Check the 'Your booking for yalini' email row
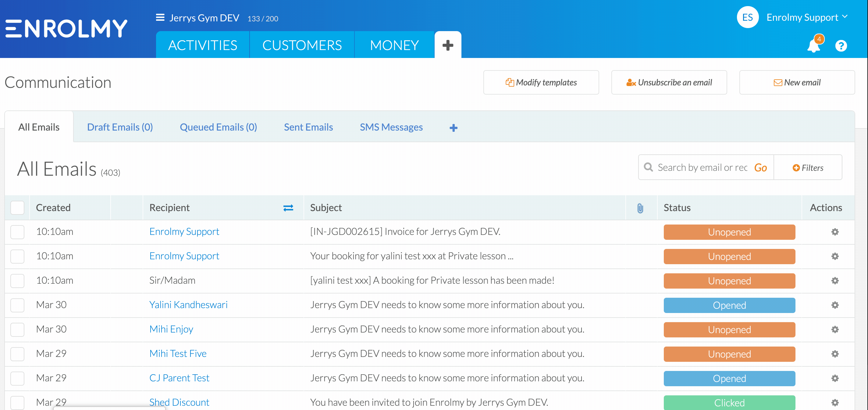Viewport: 868px width, 410px height. click(17, 256)
